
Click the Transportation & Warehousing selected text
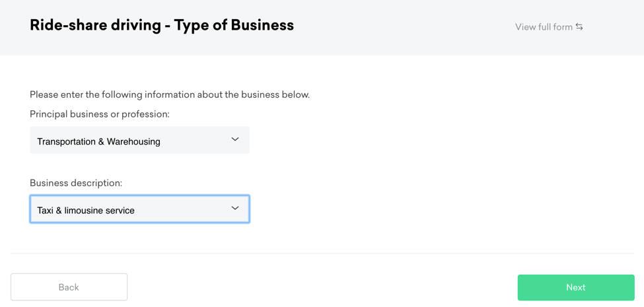(x=98, y=141)
